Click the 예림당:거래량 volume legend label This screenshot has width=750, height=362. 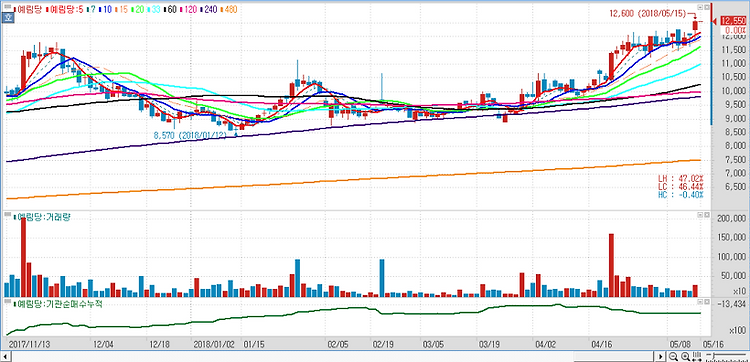pos(42,217)
